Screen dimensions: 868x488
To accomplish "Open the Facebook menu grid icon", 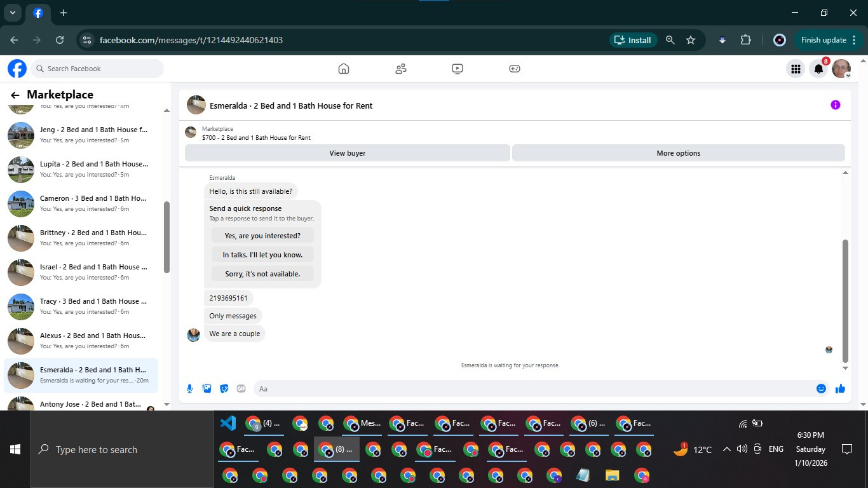I will [x=795, y=69].
